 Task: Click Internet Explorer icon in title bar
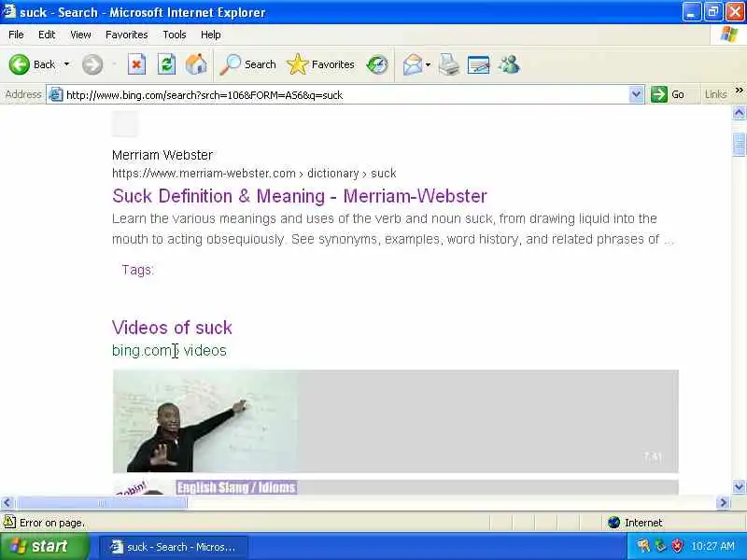(9, 12)
